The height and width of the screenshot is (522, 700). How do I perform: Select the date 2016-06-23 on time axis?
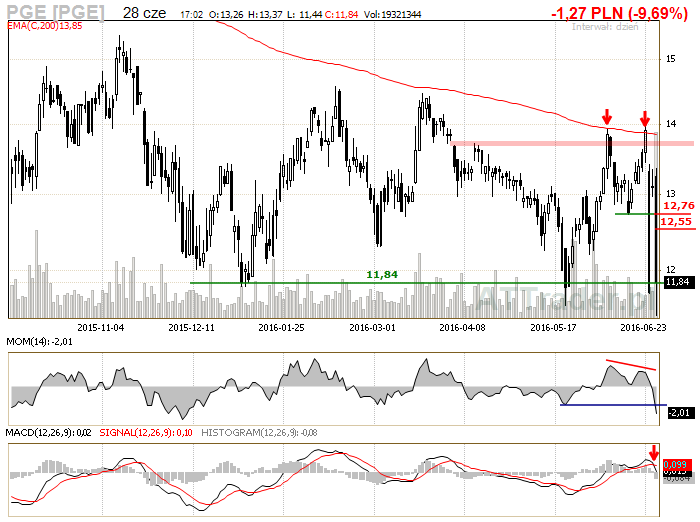pos(643,328)
